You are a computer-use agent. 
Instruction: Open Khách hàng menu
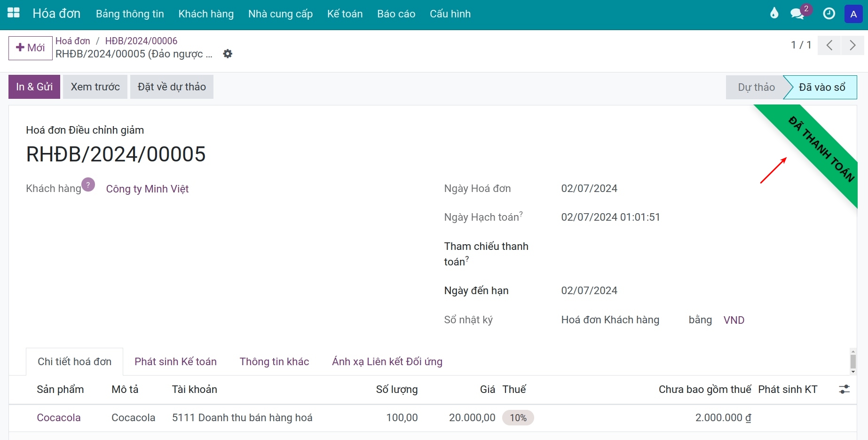click(206, 14)
